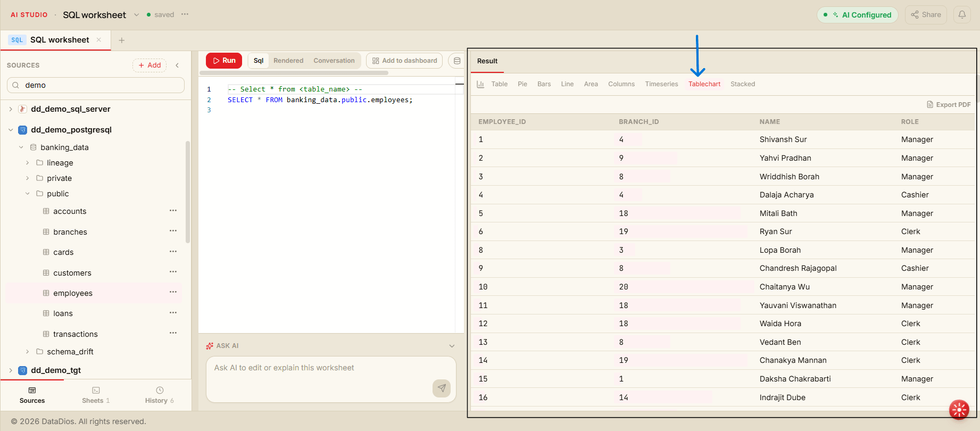Screen dimensions: 980x431
Task: Click the search magnifier icon in sources
Action: (x=15, y=85)
